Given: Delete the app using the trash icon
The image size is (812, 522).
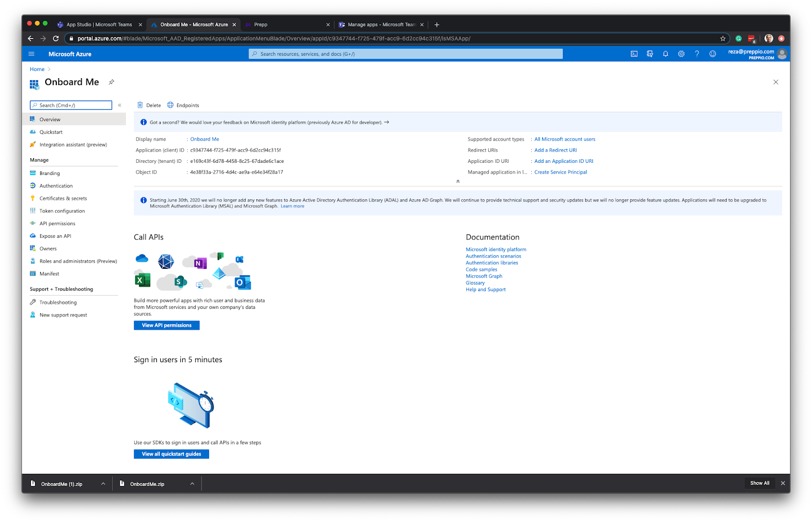Looking at the screenshot, I should 149,105.
